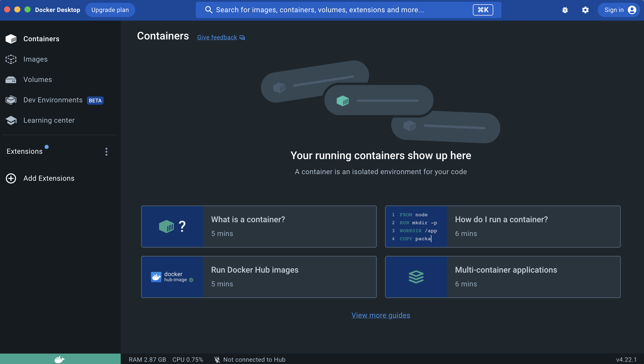Click the search magnifier icon
The height and width of the screenshot is (364, 644).
click(x=209, y=10)
